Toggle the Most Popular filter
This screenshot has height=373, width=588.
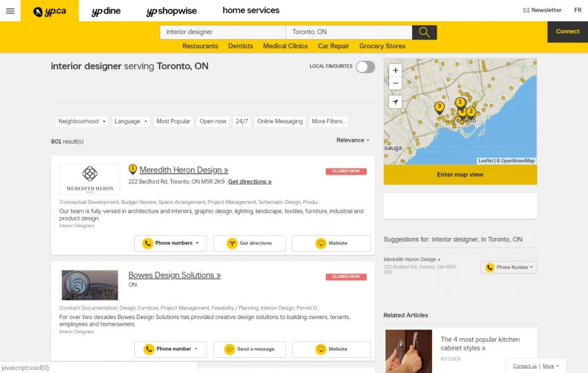pos(173,122)
